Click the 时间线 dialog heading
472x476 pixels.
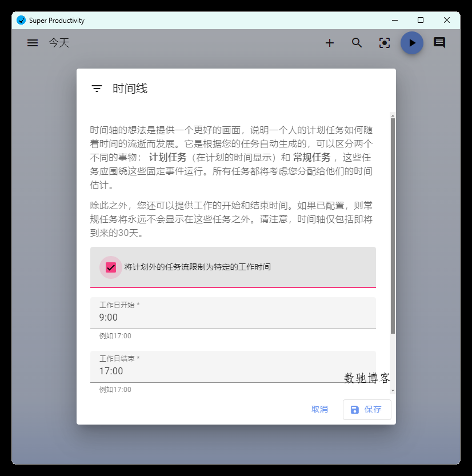point(130,89)
